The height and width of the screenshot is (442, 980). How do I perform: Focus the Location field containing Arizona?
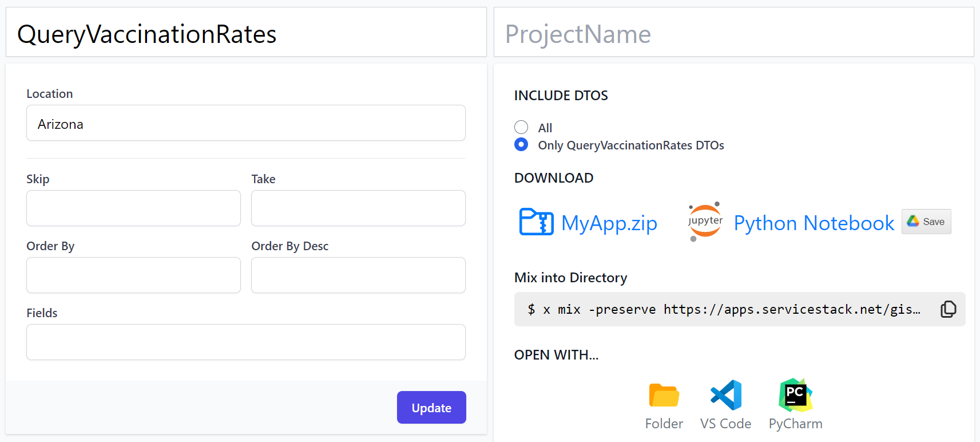coord(246,123)
